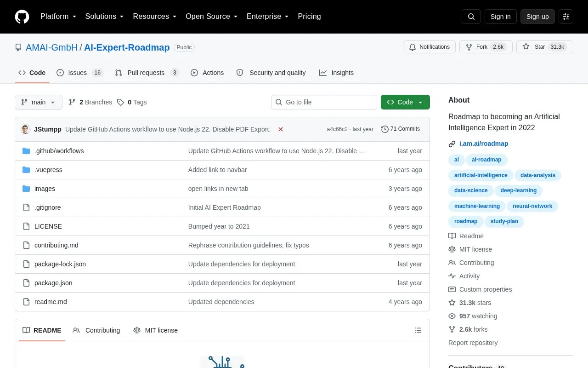Click the deep-learning topic tag
The image size is (588, 368).
pos(519,190)
